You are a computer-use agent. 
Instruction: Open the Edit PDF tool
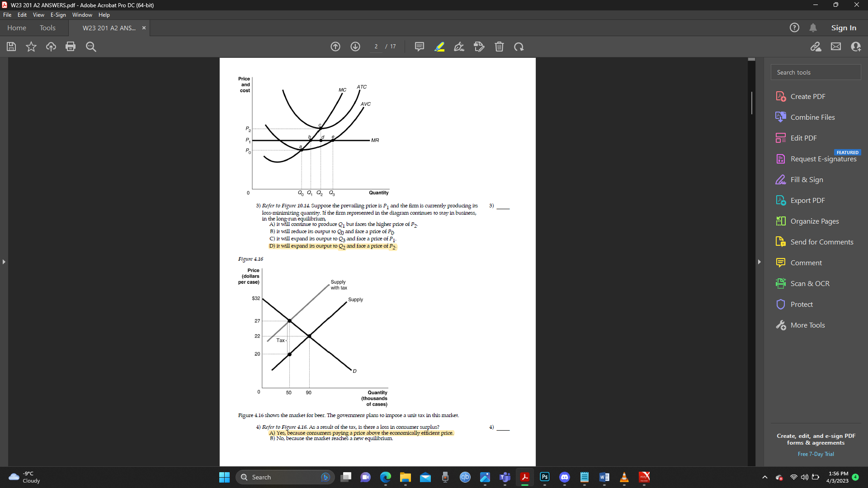coord(802,137)
